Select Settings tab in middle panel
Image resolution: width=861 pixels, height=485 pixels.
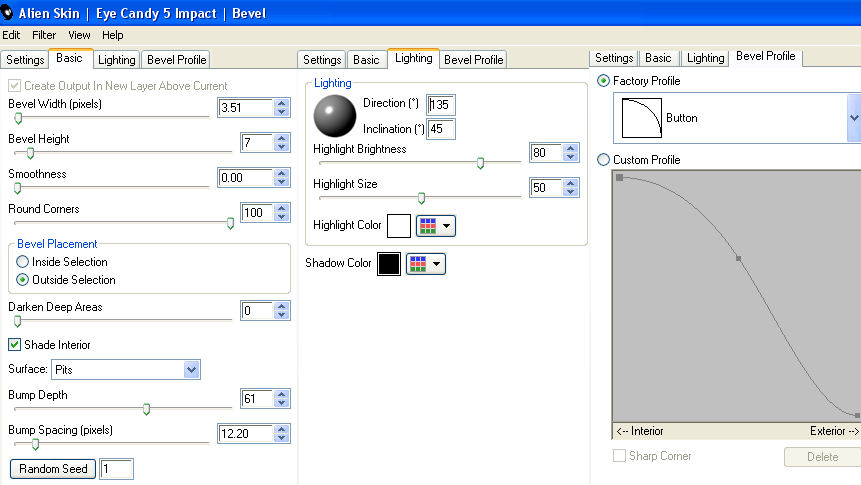(x=322, y=59)
